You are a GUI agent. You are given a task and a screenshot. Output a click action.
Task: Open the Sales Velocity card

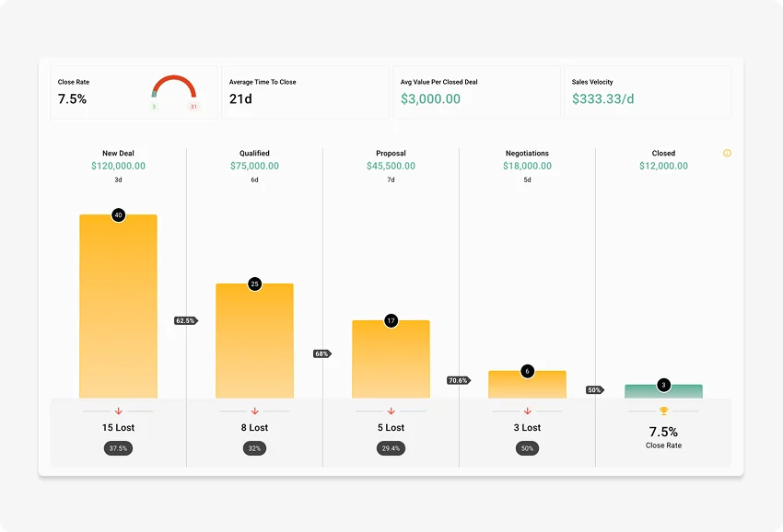point(648,92)
